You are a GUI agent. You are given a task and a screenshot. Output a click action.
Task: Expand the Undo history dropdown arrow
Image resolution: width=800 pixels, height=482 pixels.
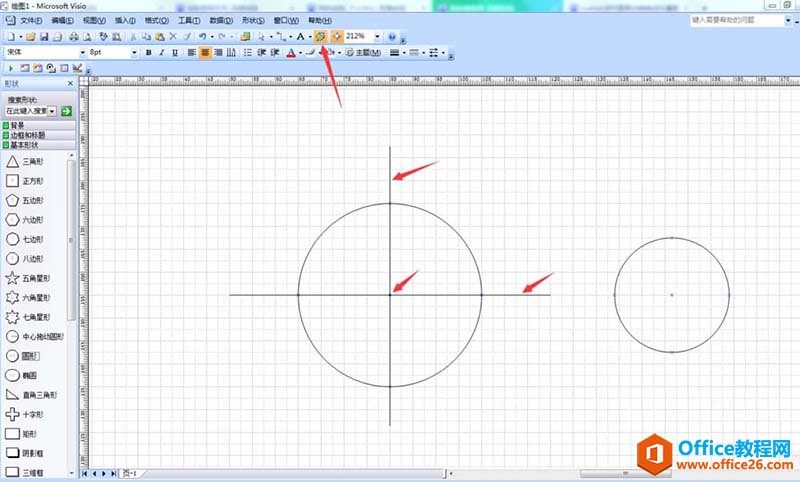[x=212, y=37]
